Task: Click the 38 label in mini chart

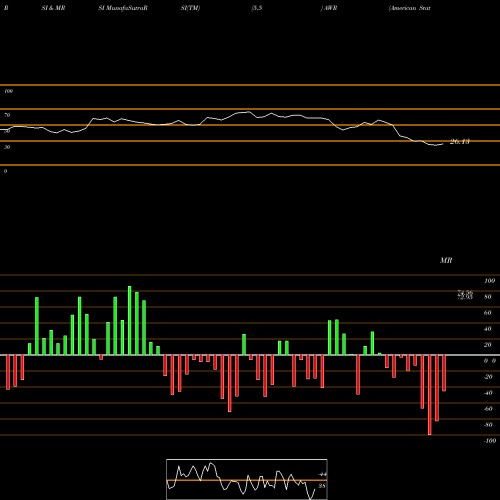Action: [322, 486]
